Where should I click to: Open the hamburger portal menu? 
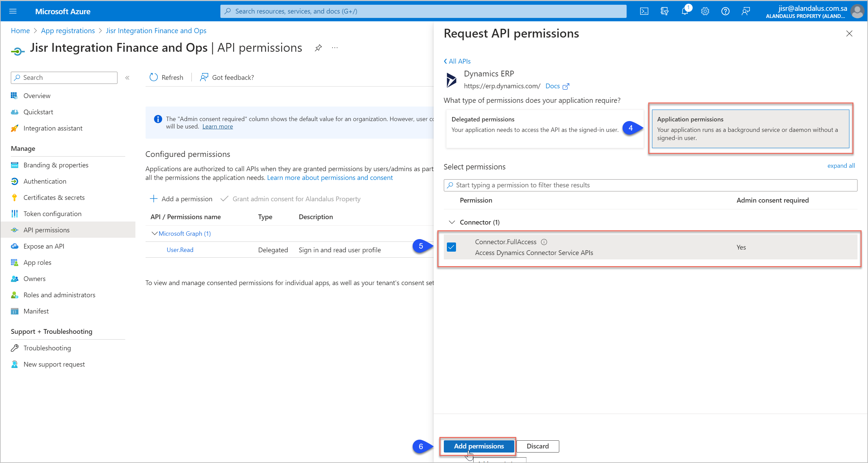coord(13,11)
